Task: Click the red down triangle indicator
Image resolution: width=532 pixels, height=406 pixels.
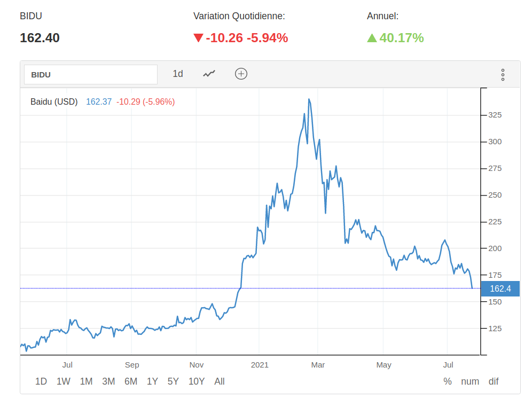Action: point(198,38)
